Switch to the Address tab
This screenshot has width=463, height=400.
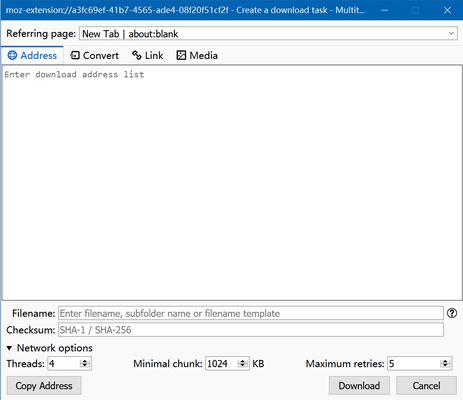(x=32, y=55)
